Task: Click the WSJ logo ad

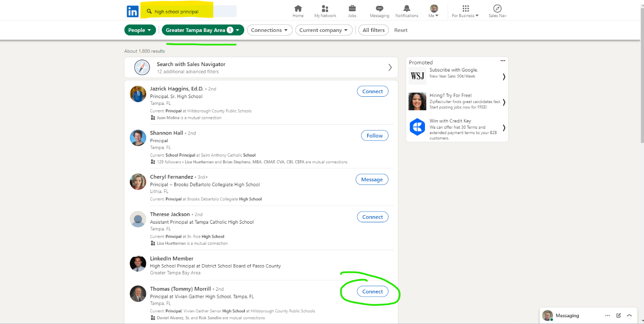Action: pos(417,76)
